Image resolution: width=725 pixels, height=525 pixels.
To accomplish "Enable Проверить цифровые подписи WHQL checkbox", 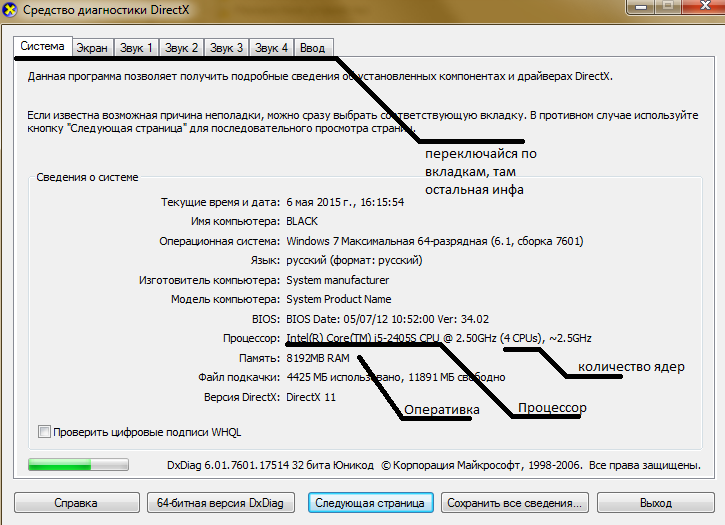I will (44, 432).
